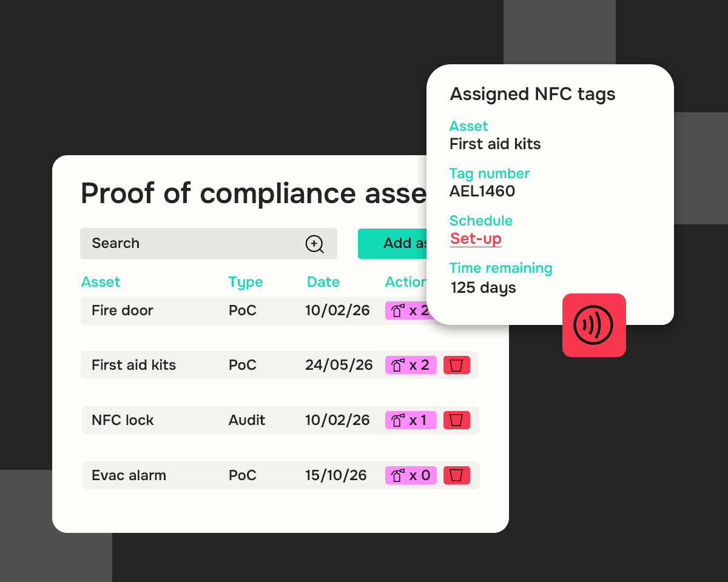The width and height of the screenshot is (728, 582).
Task: Click the extinguisher x 0 badge on Evac alarm
Action: [x=411, y=475]
